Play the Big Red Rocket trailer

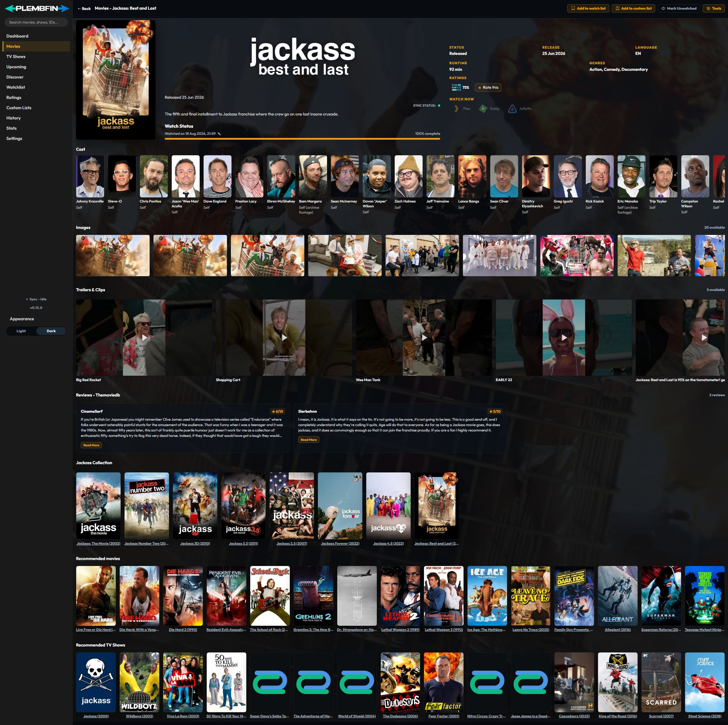[x=144, y=338]
